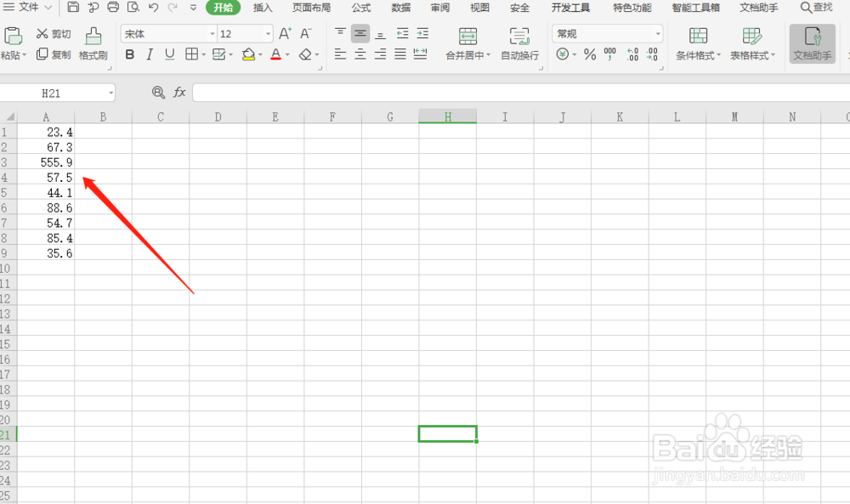Toggle Underline formatting
The width and height of the screenshot is (850, 504).
click(x=170, y=54)
